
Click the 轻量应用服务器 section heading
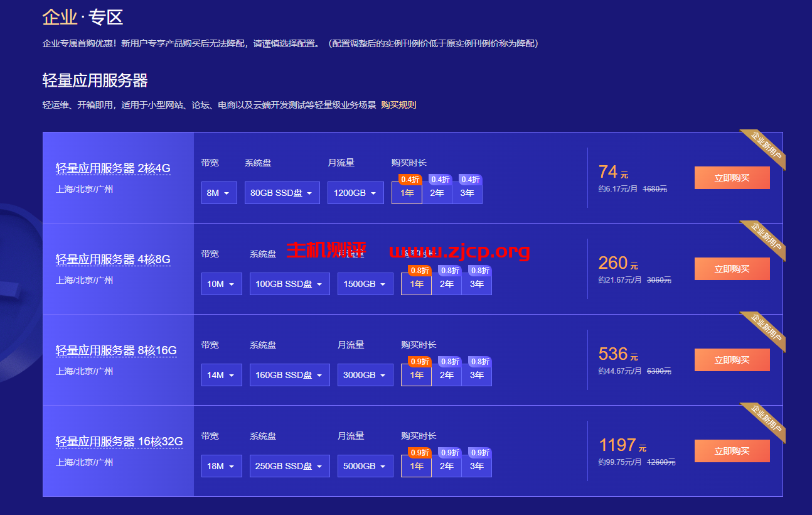[x=95, y=80]
